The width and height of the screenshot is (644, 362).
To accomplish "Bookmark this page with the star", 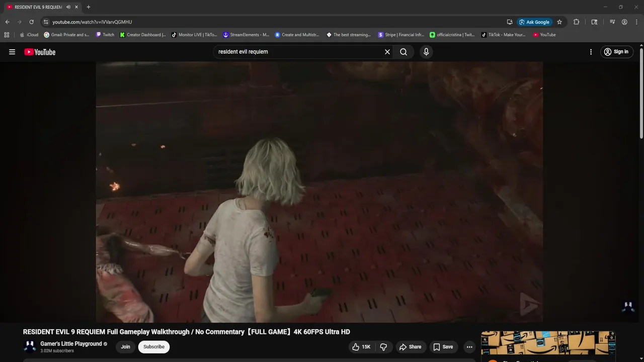I will (559, 22).
